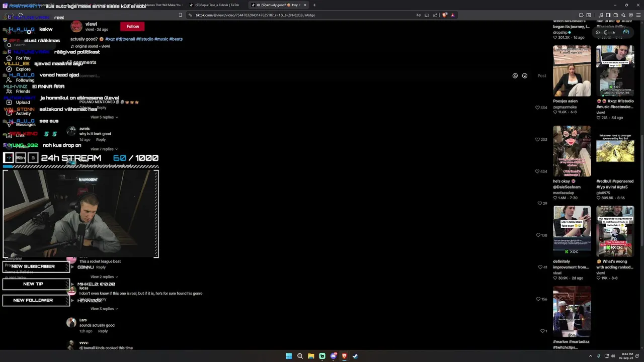Click the #djtoenail hashtag link
This screenshot has height=362, width=644.
click(125, 39)
